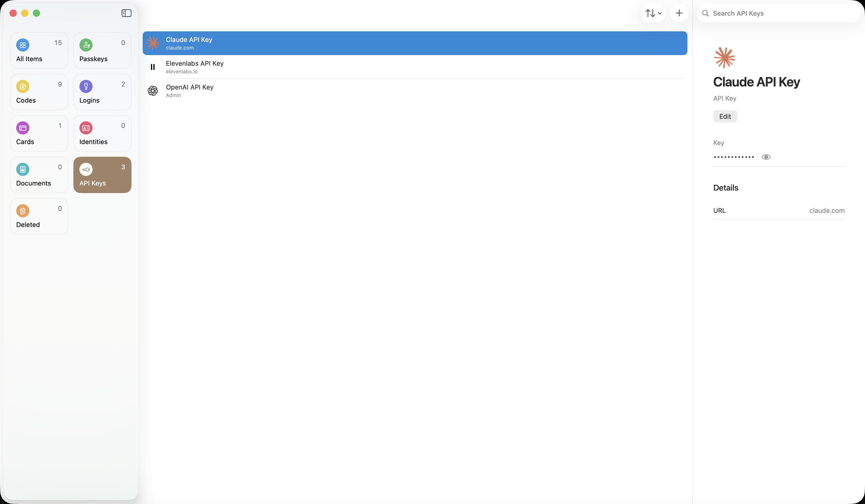Click the Details section heading
Viewport: 865px width, 504px height.
tap(726, 188)
